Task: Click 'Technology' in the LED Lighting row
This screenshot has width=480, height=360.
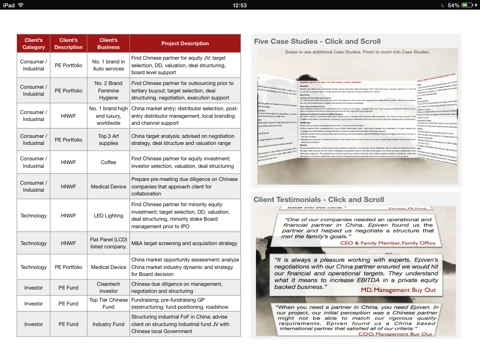Action: [34, 216]
